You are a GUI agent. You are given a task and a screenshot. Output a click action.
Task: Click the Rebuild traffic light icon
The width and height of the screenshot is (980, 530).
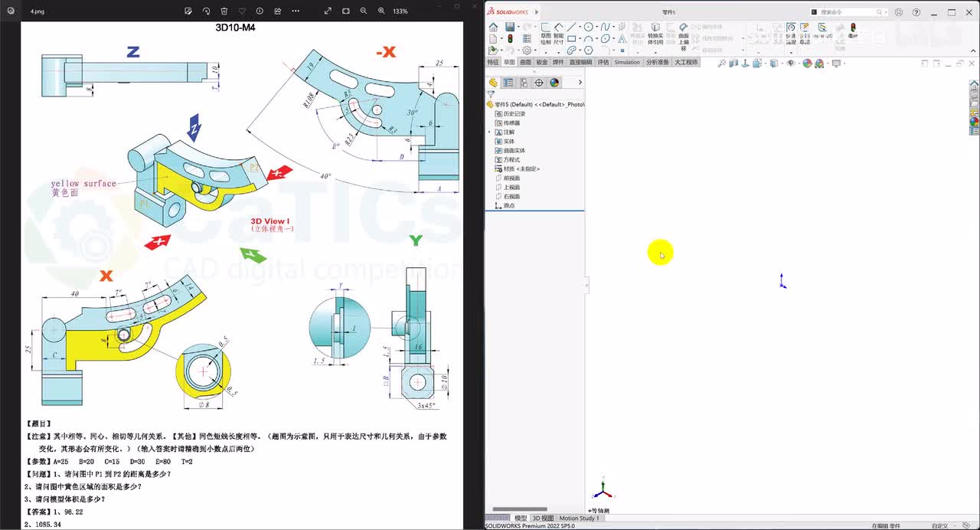[x=510, y=38]
